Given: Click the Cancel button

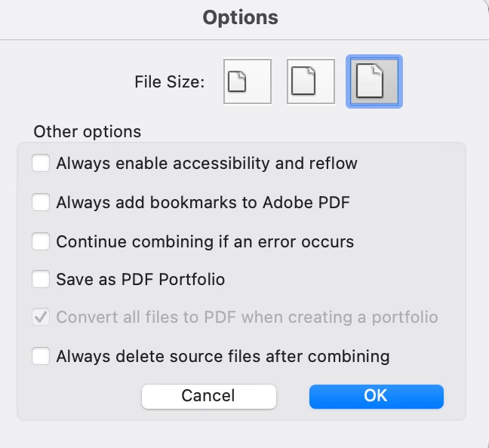Looking at the screenshot, I should click(x=208, y=396).
